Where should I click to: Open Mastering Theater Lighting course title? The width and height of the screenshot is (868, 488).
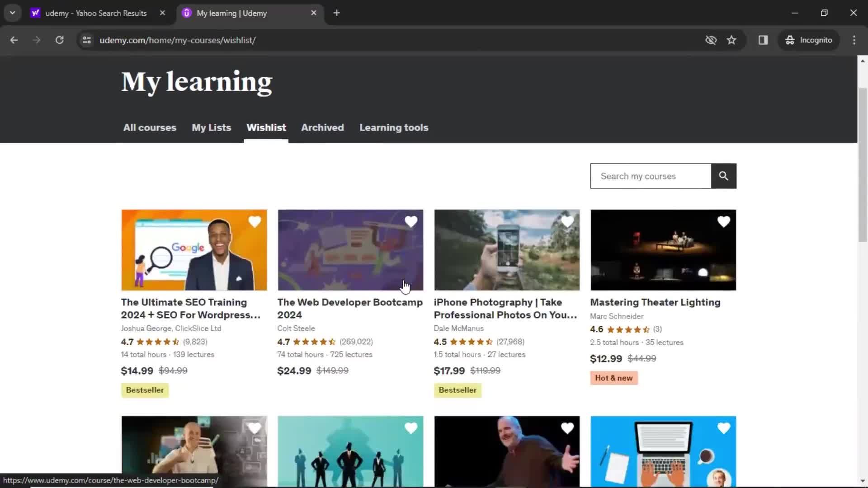click(x=655, y=302)
